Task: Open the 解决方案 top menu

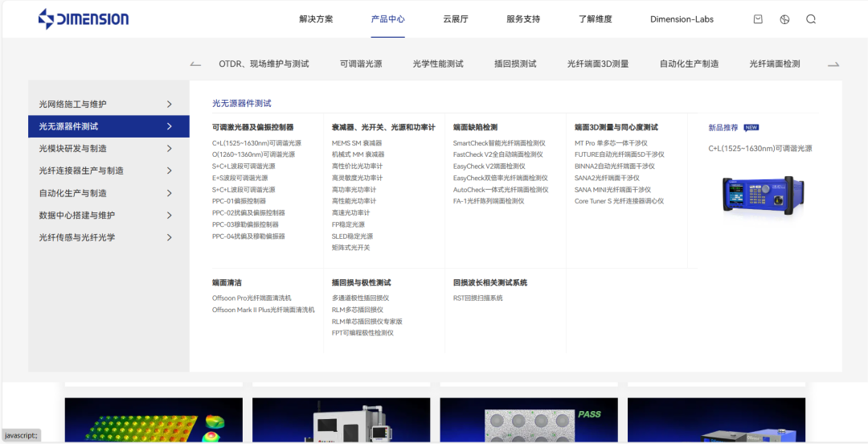Action: (316, 19)
